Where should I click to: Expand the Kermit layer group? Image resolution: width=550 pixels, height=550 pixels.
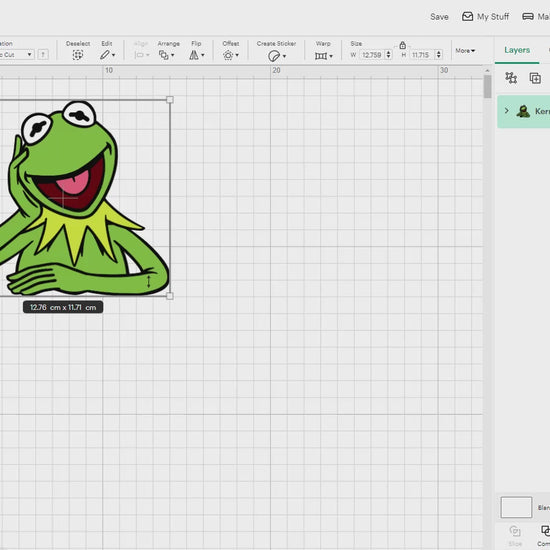(507, 111)
